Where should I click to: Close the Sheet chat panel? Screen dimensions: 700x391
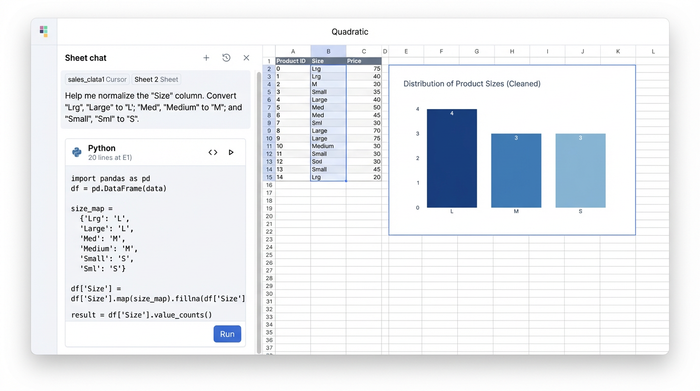[x=246, y=58]
